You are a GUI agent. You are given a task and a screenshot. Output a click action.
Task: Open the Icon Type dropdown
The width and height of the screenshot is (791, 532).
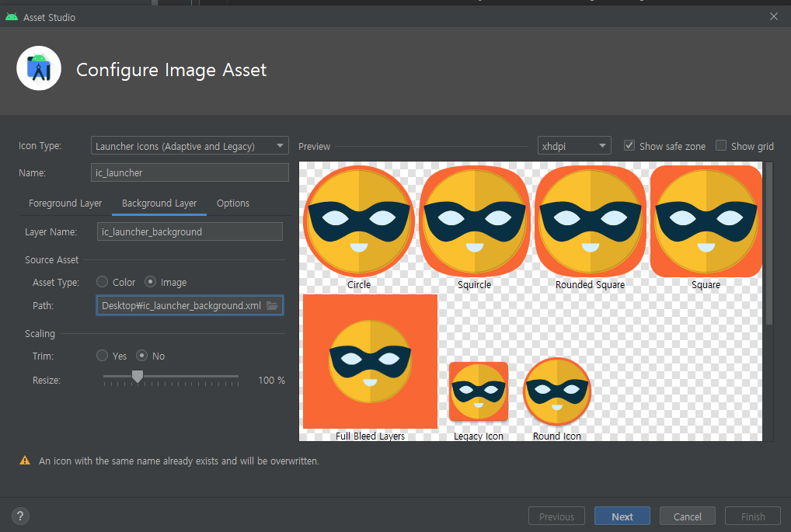tap(190, 146)
